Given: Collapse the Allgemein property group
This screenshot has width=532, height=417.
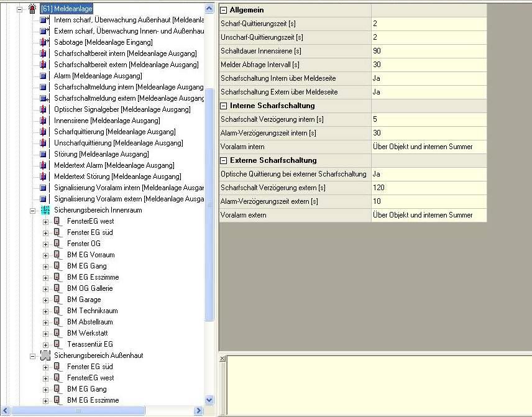Looking at the screenshot, I should coord(223,10).
